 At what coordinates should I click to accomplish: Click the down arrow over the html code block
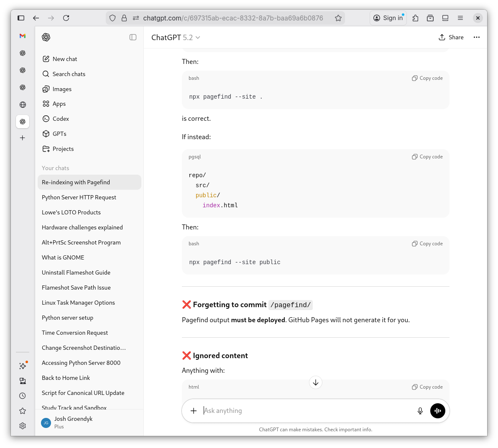coord(315,382)
